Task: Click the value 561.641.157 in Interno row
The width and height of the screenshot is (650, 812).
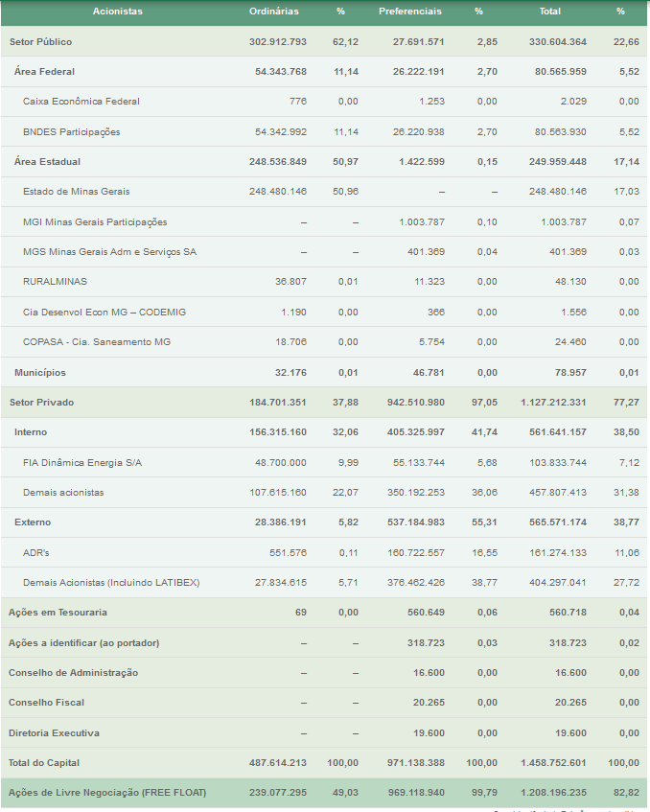Action: 558,432
